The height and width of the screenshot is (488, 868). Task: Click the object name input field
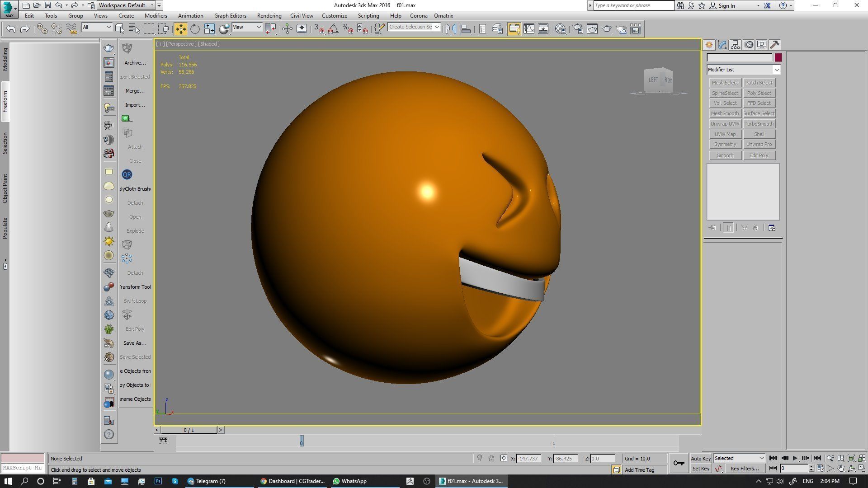(x=740, y=58)
